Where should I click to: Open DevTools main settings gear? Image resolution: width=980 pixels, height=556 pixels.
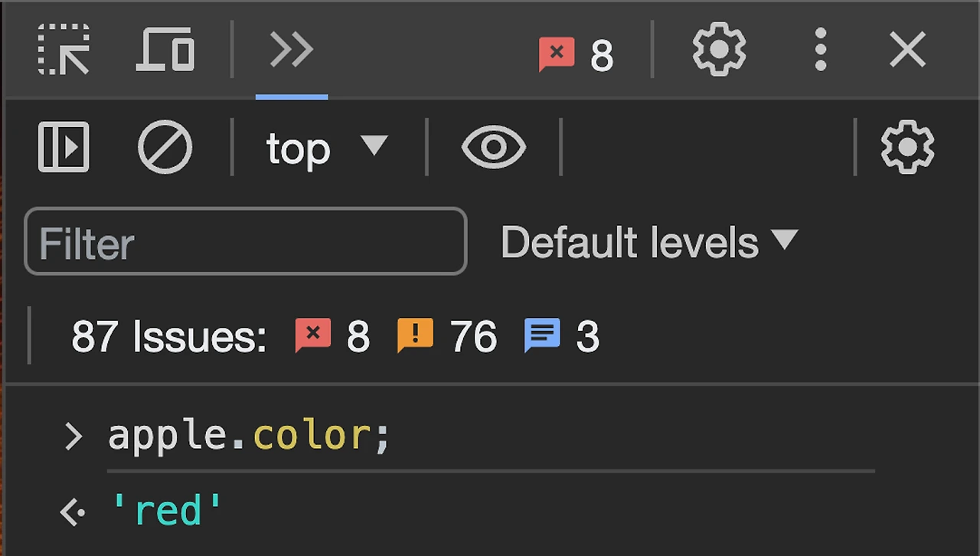pos(719,51)
